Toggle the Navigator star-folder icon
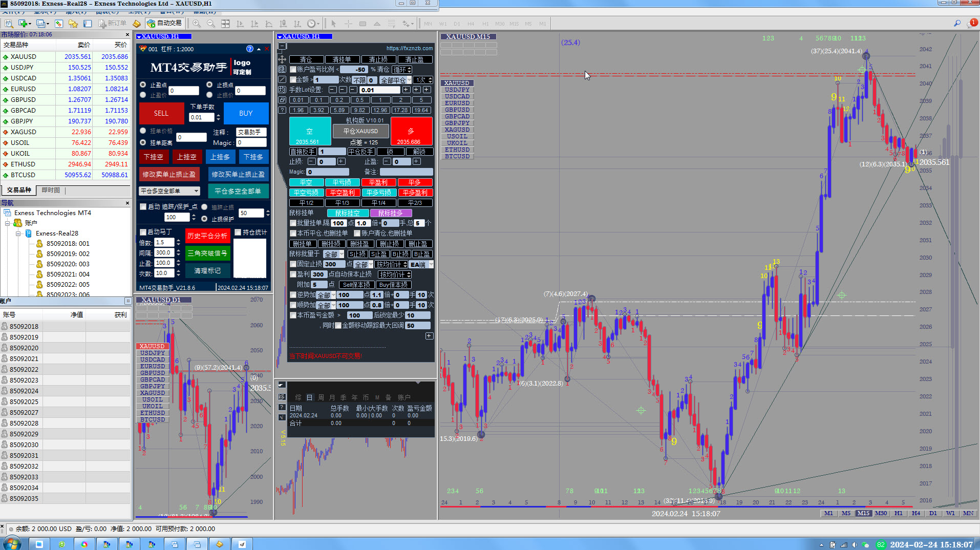The image size is (980, 550). tap(73, 24)
